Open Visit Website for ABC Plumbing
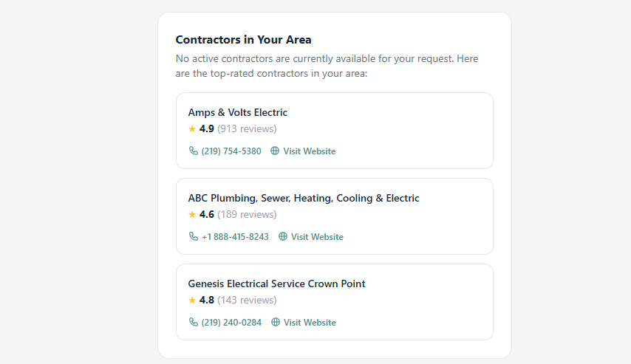 pyautogui.click(x=317, y=237)
